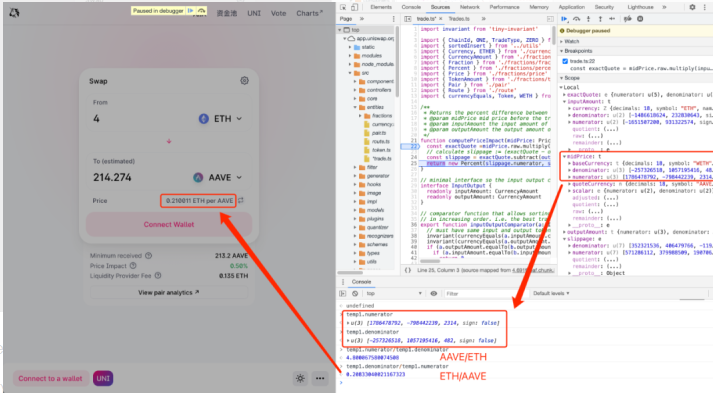
Task: Open swap settings gear icon
Action: tap(244, 81)
